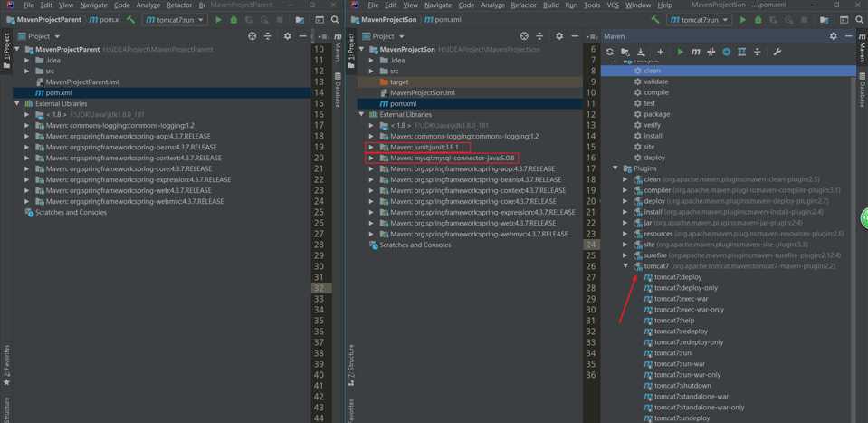Click the Download Sources icon in Maven toolbar

pos(641,52)
